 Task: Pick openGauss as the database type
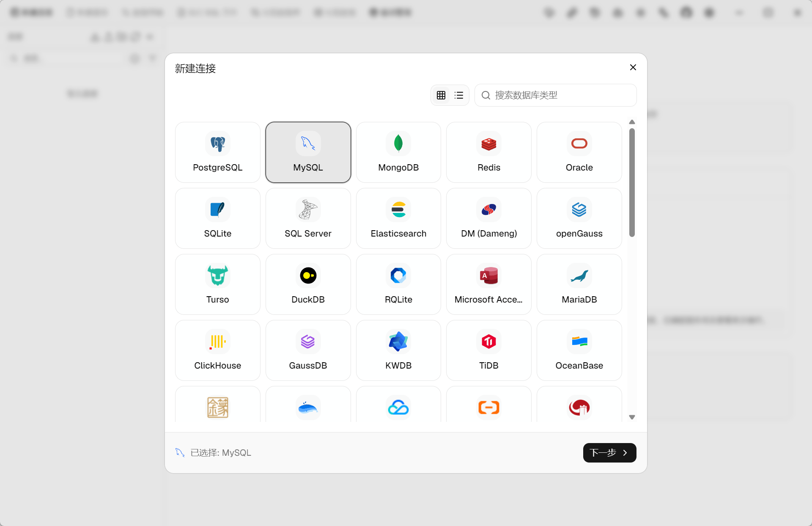tap(579, 218)
